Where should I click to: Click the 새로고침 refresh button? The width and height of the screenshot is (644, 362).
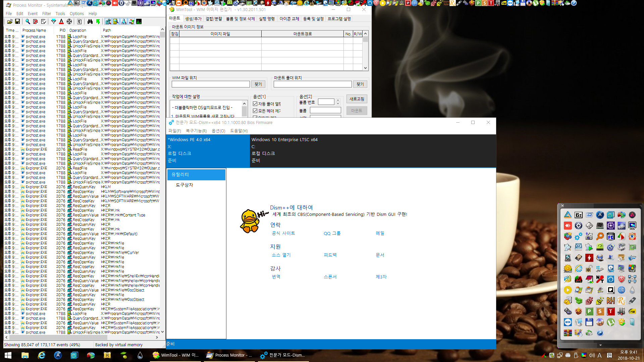(x=357, y=99)
